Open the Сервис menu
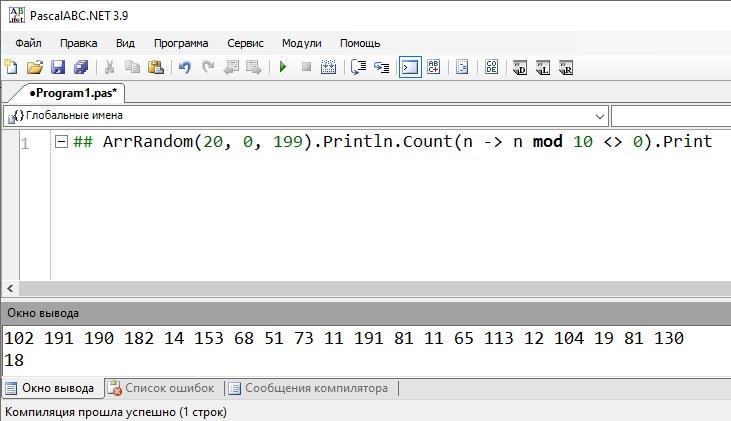 [245, 43]
